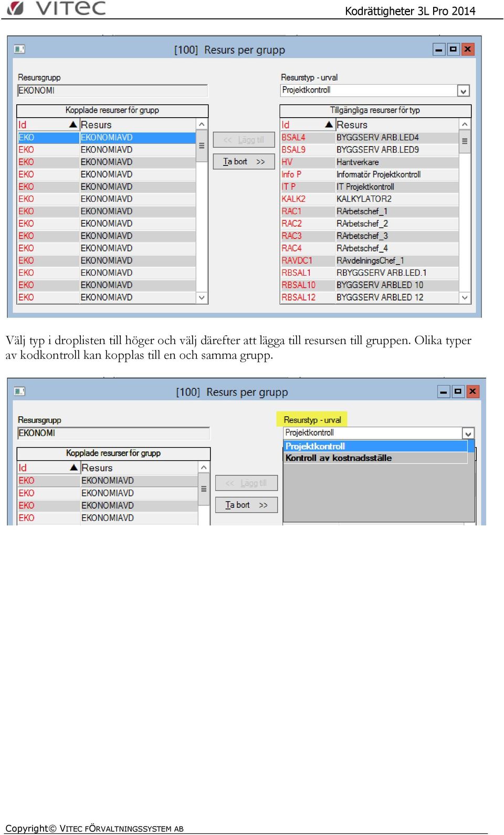This screenshot has width=504, height=835.
Task: Sort Tillgängliga resurser list by Resurs column
Action: point(397,125)
